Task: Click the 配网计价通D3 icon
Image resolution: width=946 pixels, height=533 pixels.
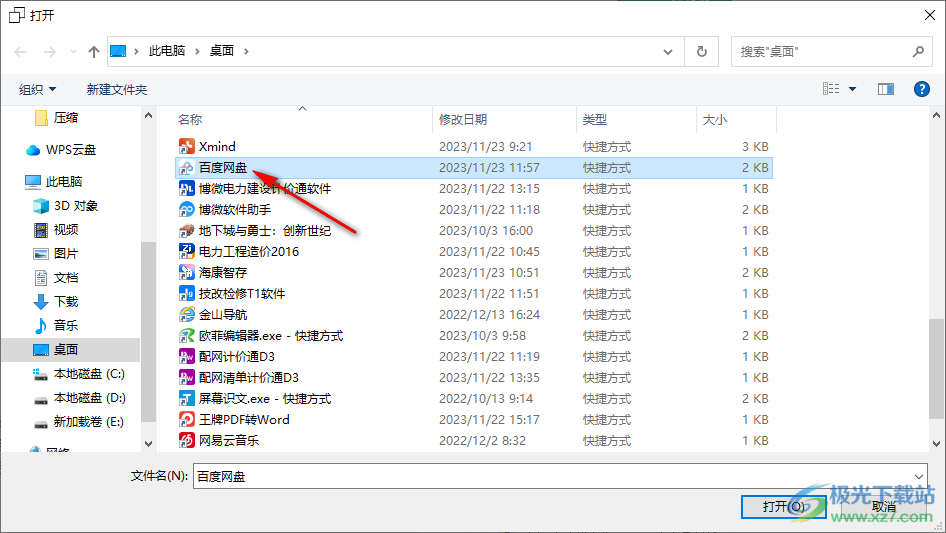Action: coord(186,356)
